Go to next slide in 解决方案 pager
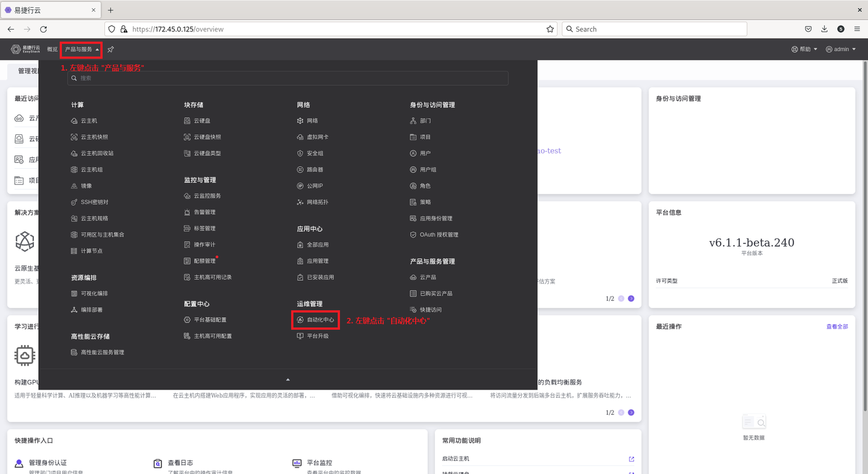The height and width of the screenshot is (474, 868). [x=631, y=298]
